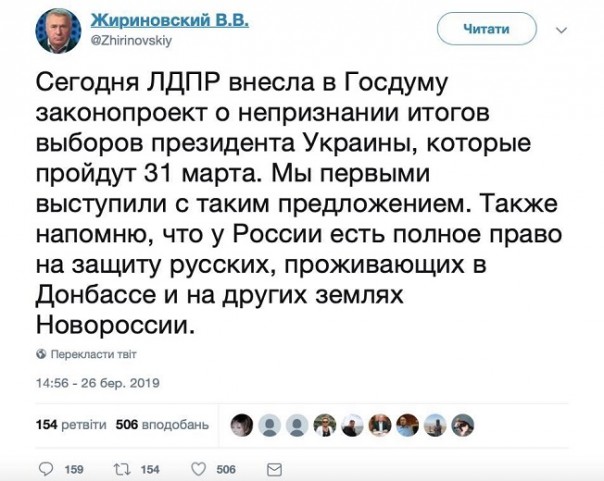Click the globe icon beside translate tweet
604x481 pixels.
click(40, 354)
